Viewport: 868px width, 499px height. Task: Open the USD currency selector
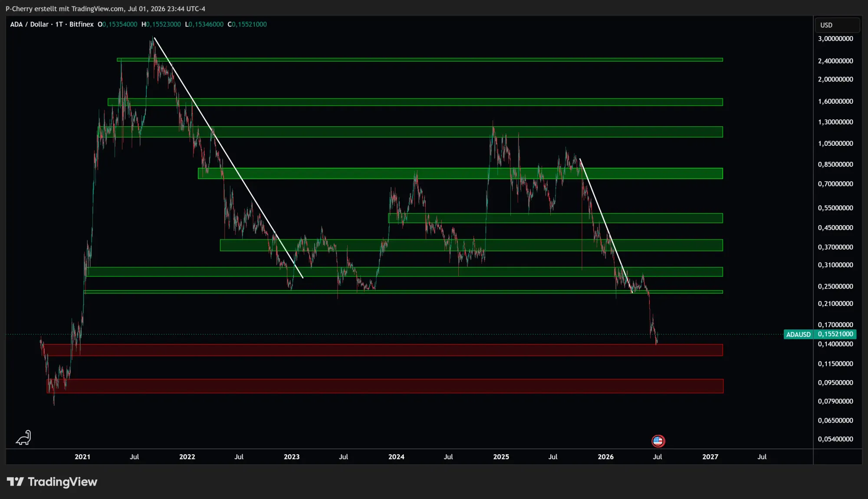click(837, 25)
